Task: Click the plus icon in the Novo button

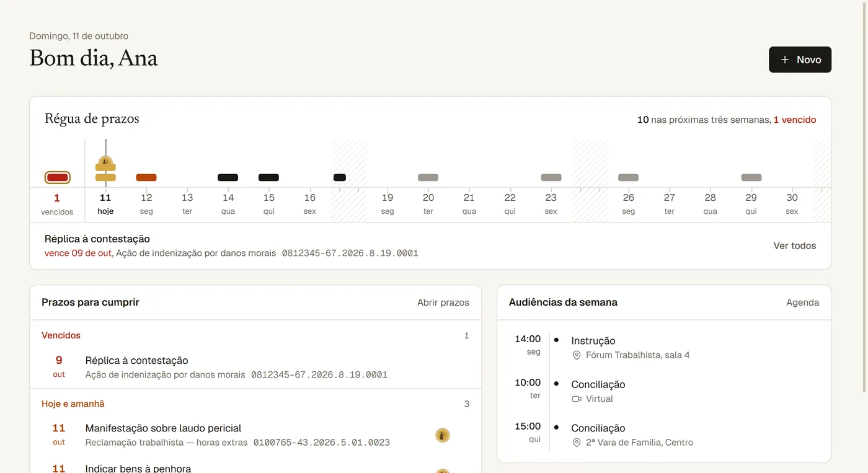Action: pos(785,60)
